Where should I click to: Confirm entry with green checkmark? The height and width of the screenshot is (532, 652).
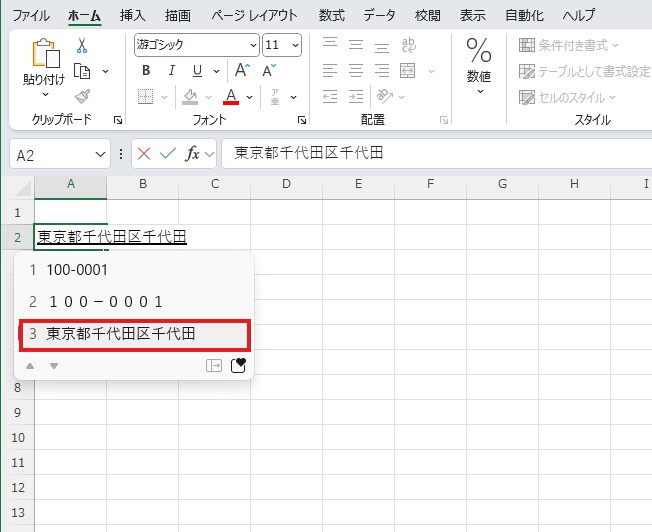(x=168, y=154)
